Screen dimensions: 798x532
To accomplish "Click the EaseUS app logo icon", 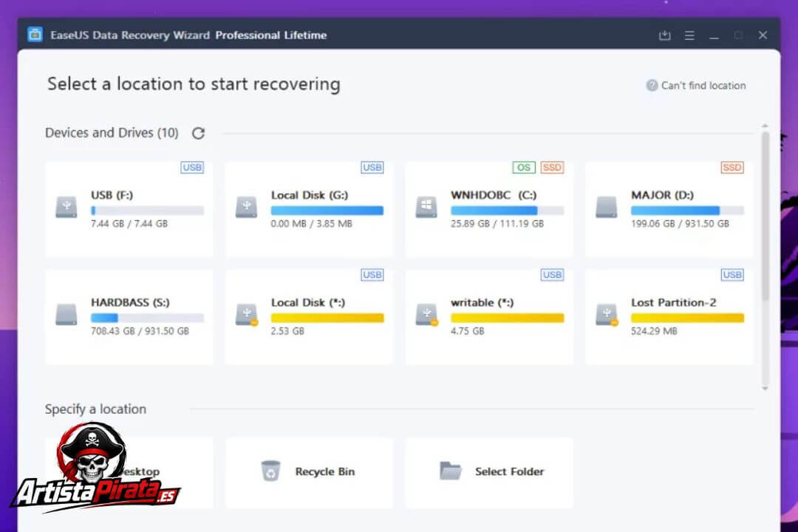I will 35,35.
